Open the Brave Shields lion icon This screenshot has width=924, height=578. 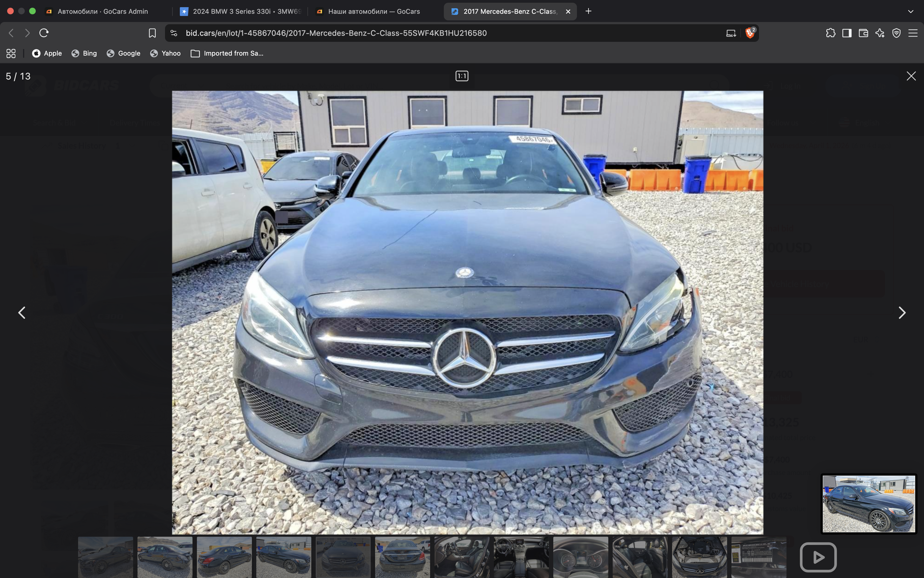(x=750, y=33)
